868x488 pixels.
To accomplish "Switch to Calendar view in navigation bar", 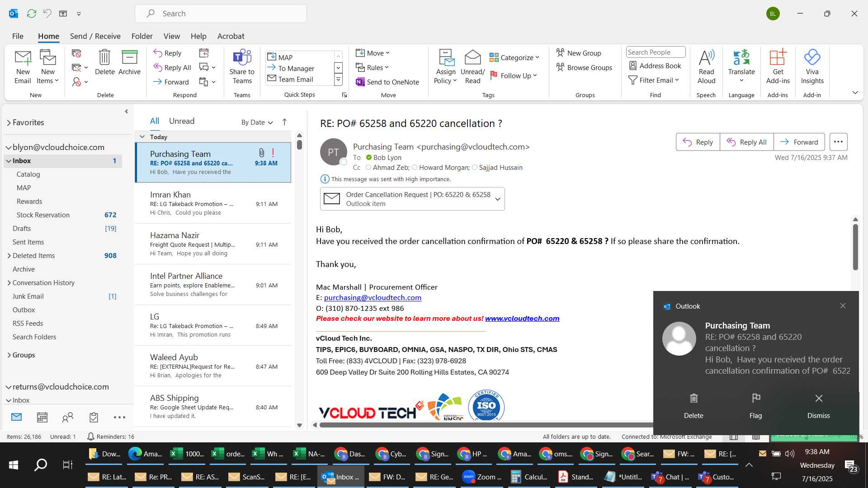I will (42, 417).
